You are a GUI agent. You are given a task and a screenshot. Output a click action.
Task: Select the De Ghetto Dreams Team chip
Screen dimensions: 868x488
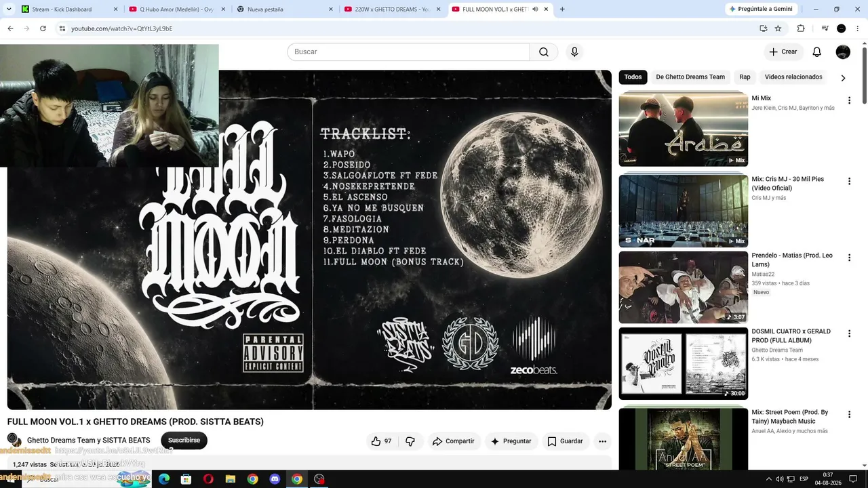(x=690, y=77)
